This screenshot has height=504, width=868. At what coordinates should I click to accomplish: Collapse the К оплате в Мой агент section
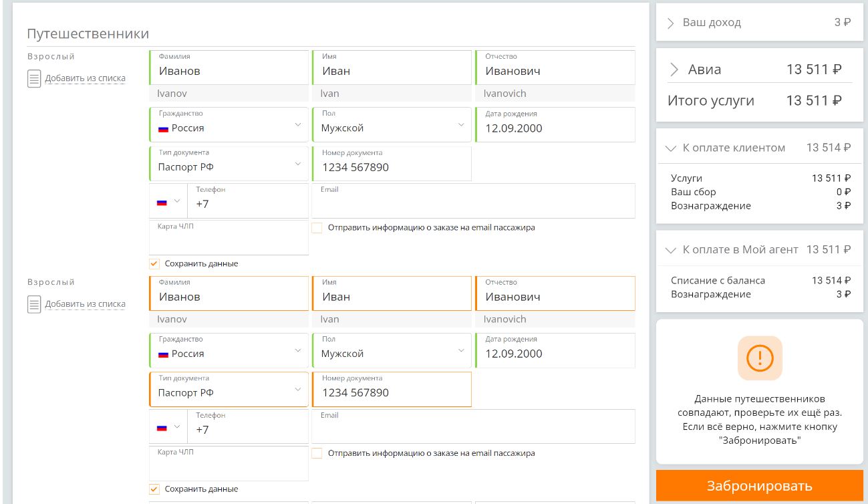pyautogui.click(x=671, y=250)
